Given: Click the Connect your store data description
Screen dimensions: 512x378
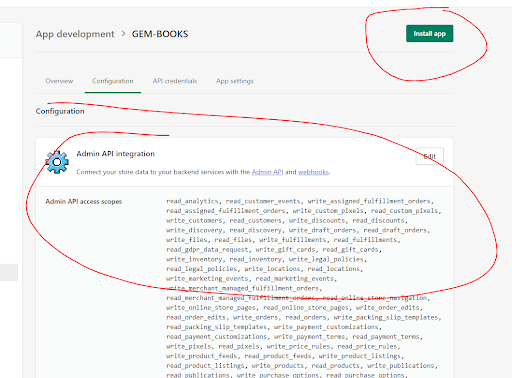Looking at the screenshot, I should pos(203,172).
